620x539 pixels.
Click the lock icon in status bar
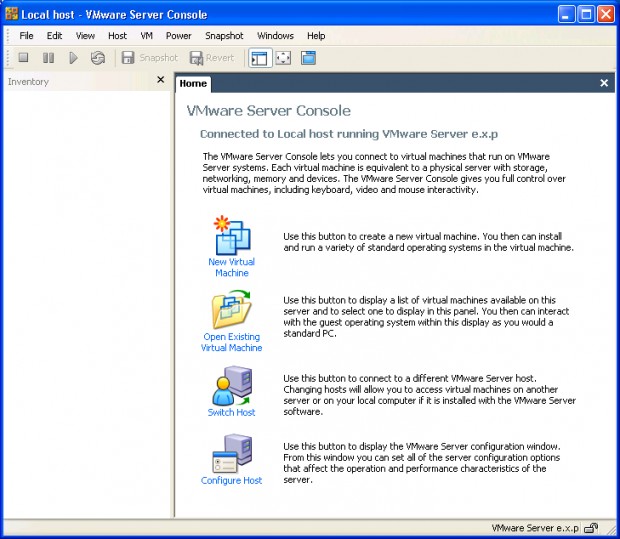[592, 528]
